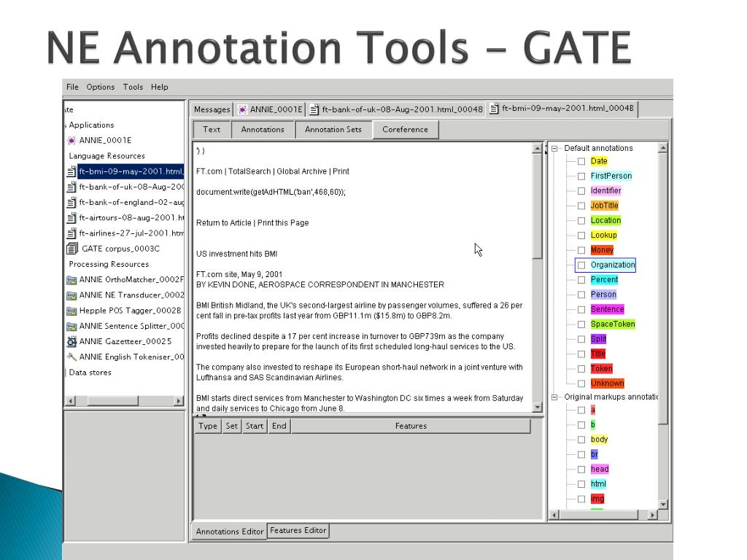This screenshot has height=560, width=747.
Task: Tick the Identifier annotation checkbox
Action: (x=581, y=191)
